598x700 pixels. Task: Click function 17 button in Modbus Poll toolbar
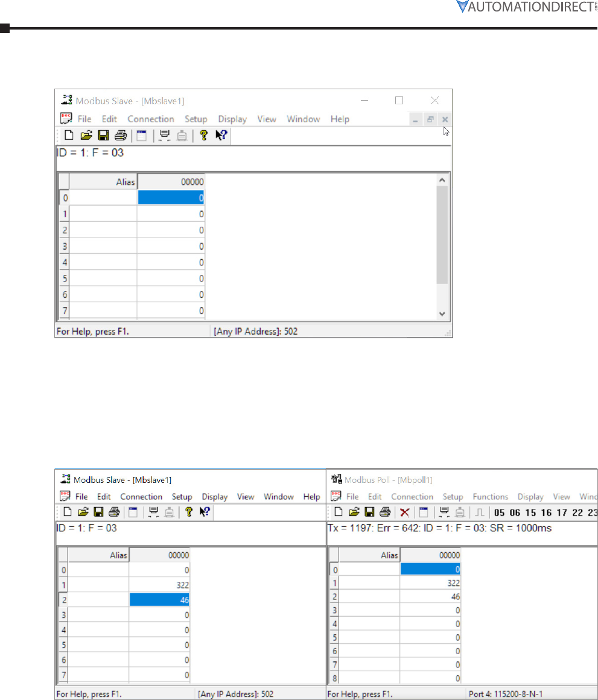[562, 513]
